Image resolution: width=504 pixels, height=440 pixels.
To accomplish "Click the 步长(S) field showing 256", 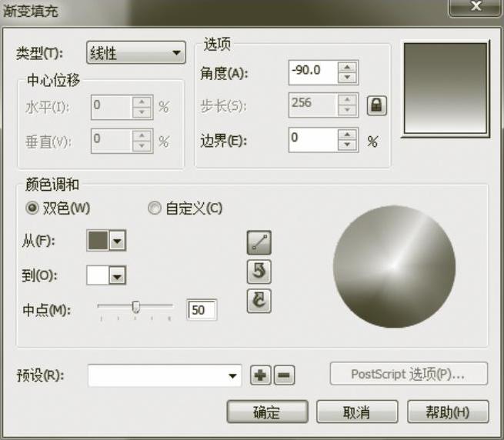I will click(313, 105).
